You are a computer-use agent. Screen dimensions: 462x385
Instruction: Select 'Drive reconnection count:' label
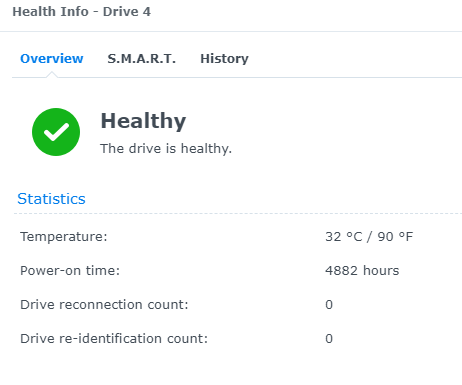click(104, 304)
